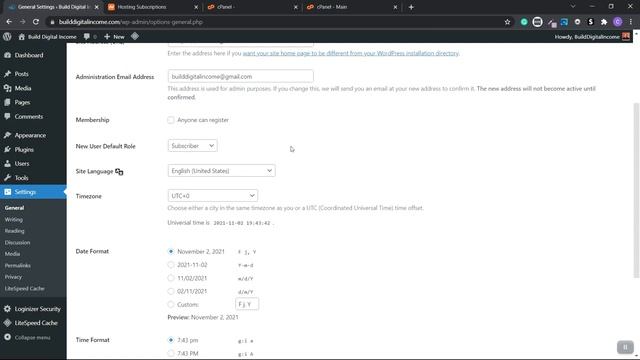Open New User Default Role dropdown

192,146
